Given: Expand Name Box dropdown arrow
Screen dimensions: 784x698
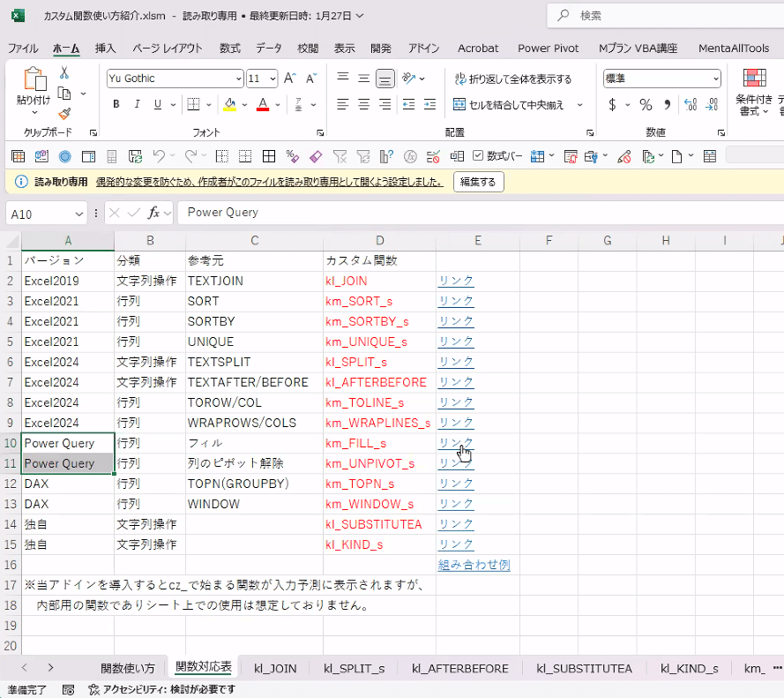Looking at the screenshot, I should tap(79, 214).
